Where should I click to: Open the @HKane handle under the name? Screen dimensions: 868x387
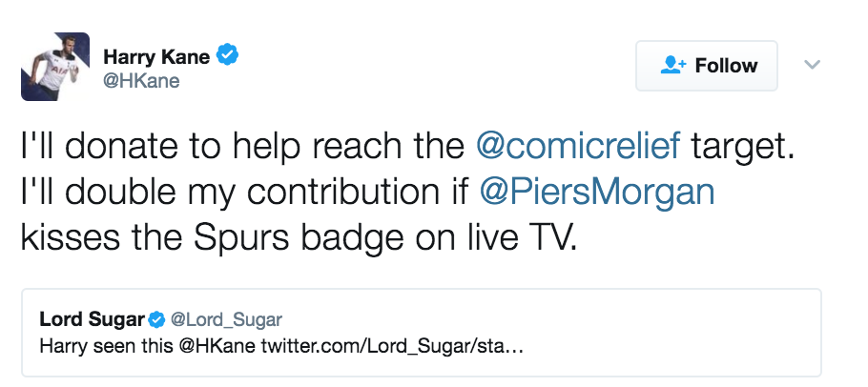141,81
